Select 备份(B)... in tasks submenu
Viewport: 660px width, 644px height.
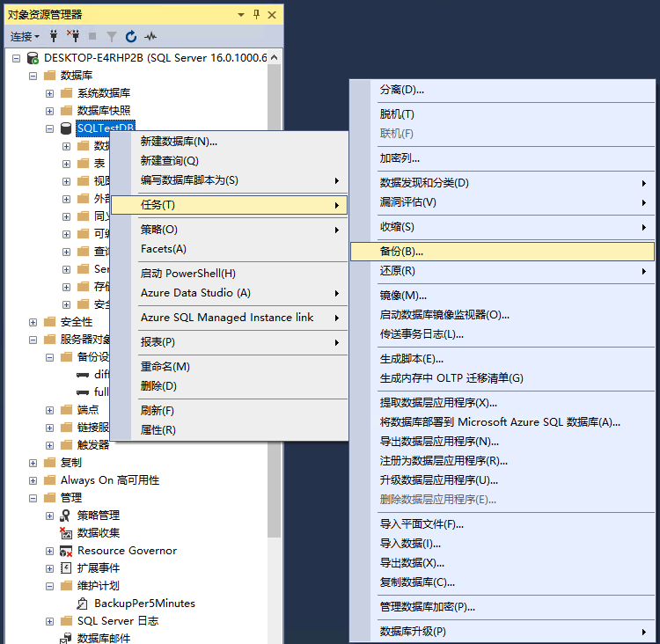(502, 252)
